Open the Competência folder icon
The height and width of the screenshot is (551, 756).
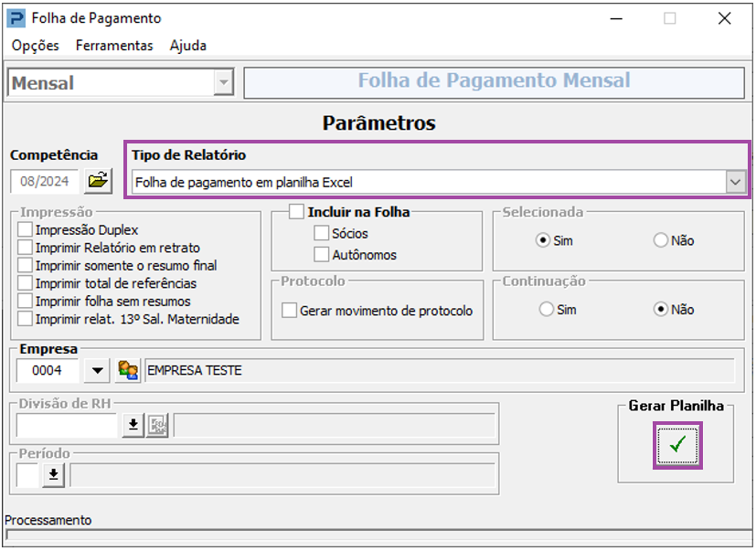click(x=97, y=181)
